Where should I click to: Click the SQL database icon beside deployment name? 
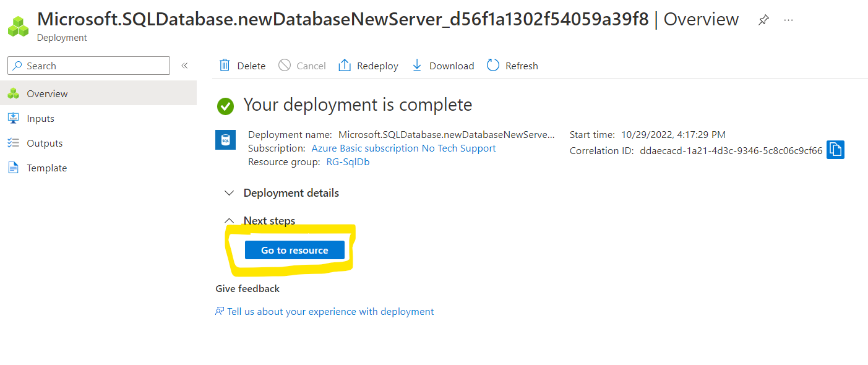pyautogui.click(x=225, y=140)
